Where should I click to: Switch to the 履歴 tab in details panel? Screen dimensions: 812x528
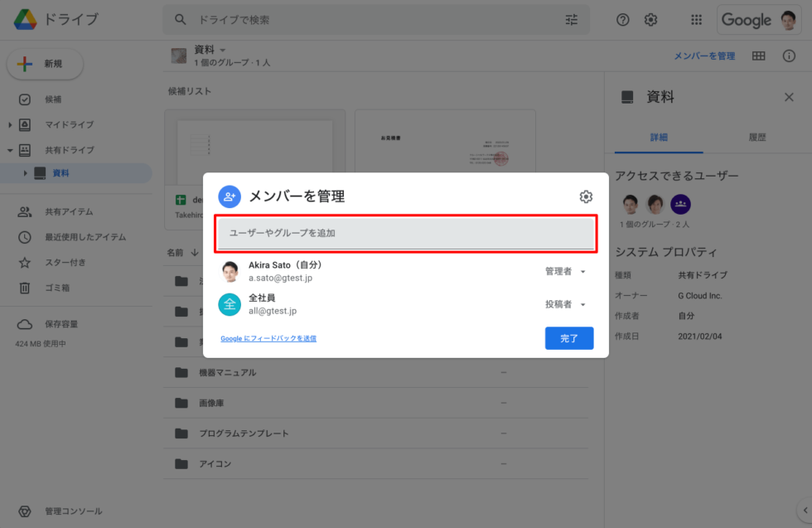758,137
